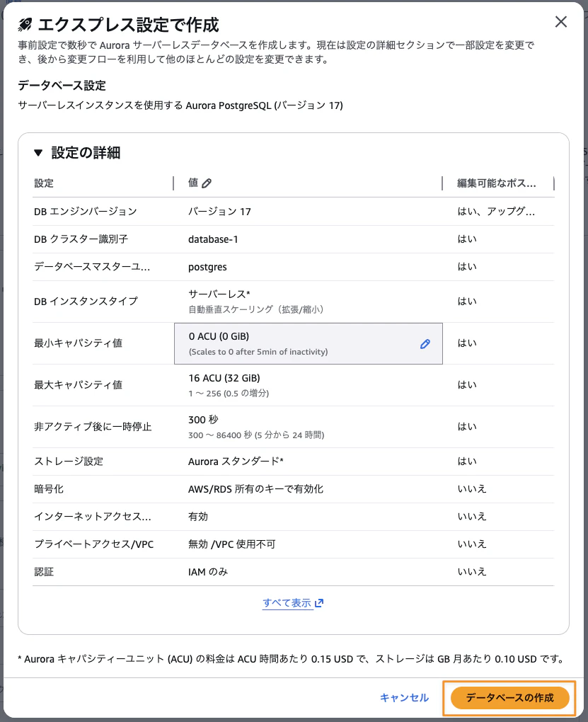This screenshot has width=588, height=722.
Task: Click the キャンセル button
Action: [404, 698]
